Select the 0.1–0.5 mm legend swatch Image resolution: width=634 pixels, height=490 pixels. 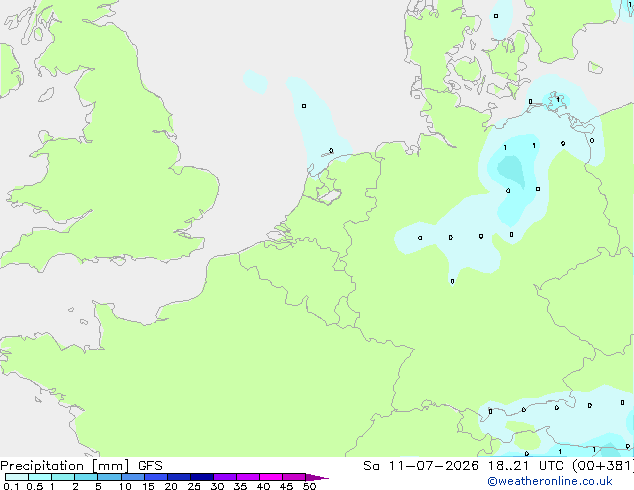tap(17, 477)
